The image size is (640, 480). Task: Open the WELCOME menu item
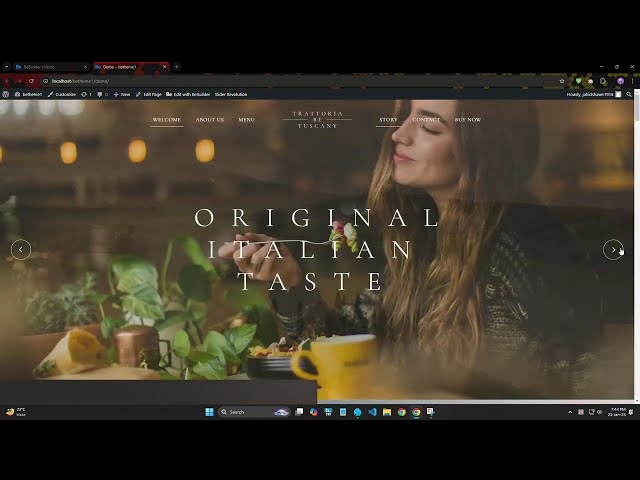167,120
